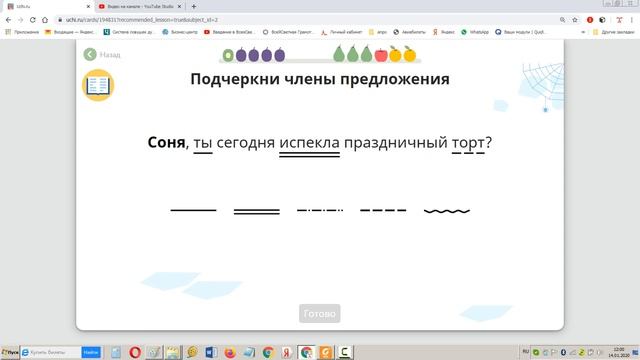
Task: Open the Chrome three-dot menu
Action: point(632,20)
